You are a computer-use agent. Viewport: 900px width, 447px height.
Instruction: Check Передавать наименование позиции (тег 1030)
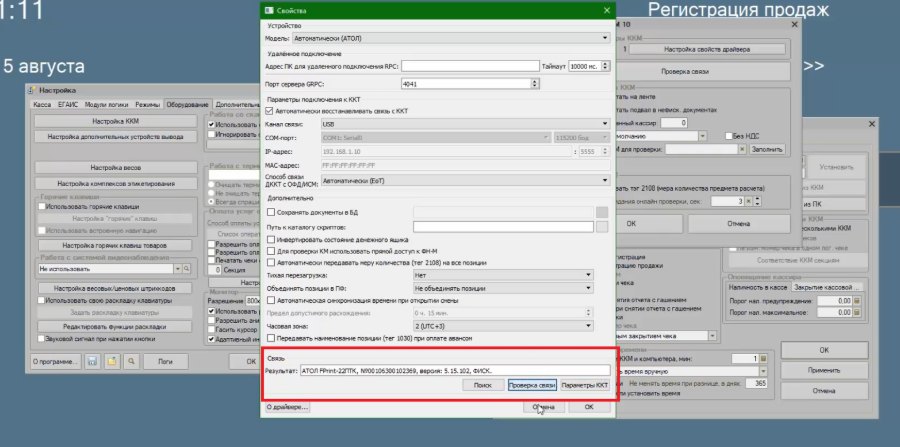coord(271,339)
